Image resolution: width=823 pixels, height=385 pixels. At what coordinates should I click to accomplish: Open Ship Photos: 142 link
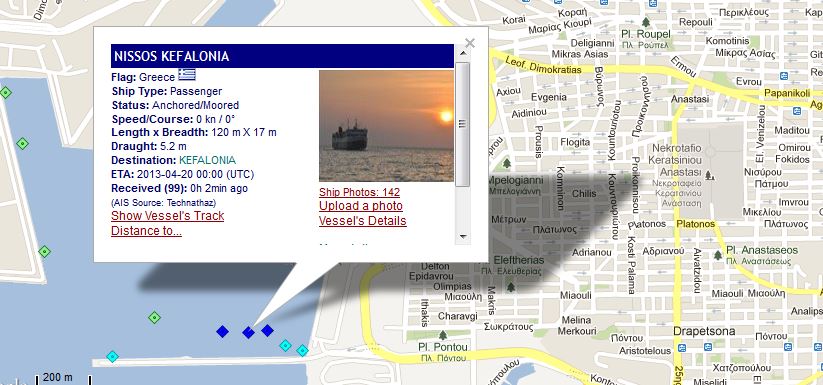pyautogui.click(x=360, y=192)
